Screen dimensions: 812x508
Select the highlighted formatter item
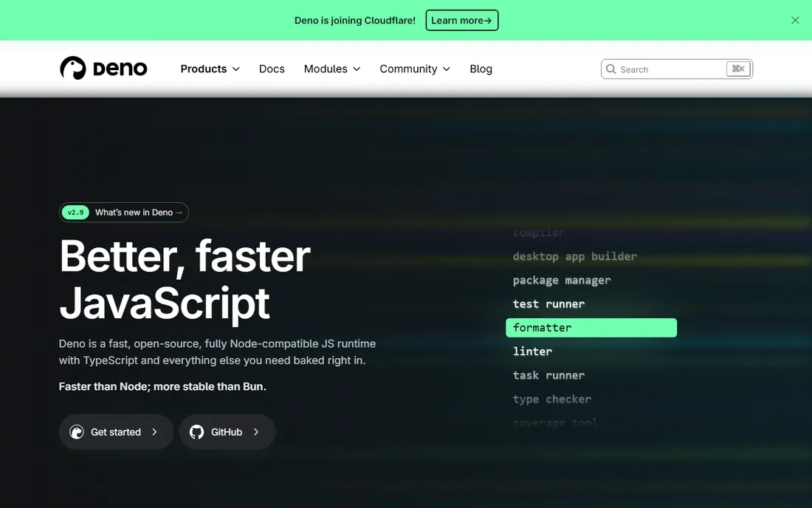click(x=591, y=328)
